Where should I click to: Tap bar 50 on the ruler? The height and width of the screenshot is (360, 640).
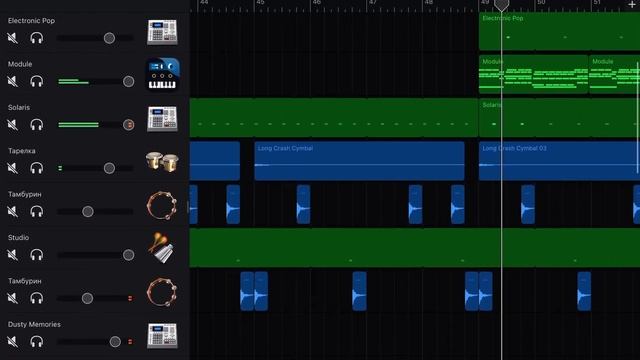click(541, 3)
